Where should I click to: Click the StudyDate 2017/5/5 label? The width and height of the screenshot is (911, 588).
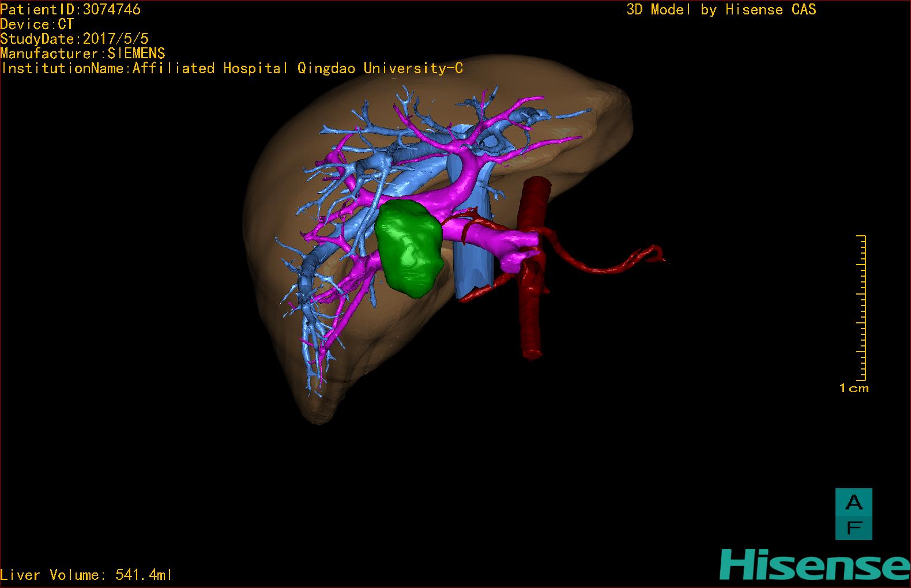tap(74, 39)
